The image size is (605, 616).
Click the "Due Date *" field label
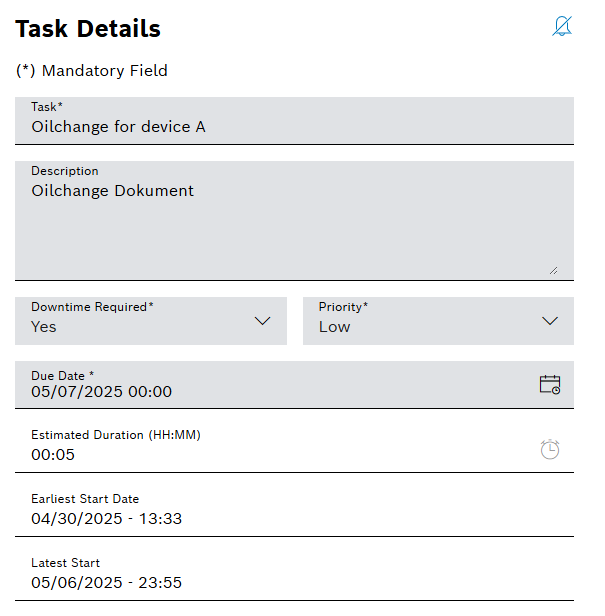[62, 376]
